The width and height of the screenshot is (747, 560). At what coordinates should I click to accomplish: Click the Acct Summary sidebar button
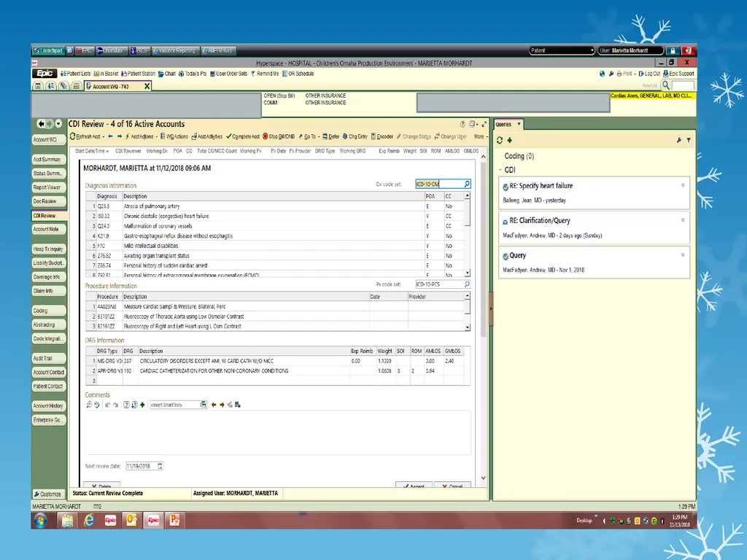pyautogui.click(x=48, y=160)
